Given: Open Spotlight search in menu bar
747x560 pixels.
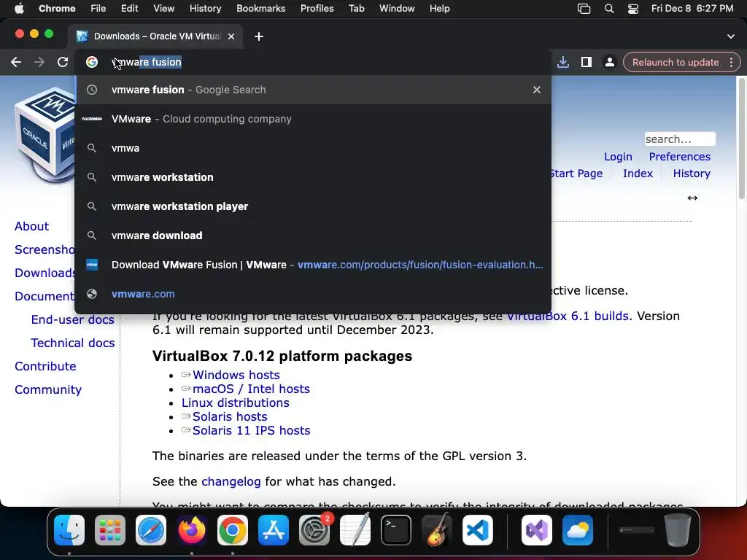Looking at the screenshot, I should click(x=609, y=9).
